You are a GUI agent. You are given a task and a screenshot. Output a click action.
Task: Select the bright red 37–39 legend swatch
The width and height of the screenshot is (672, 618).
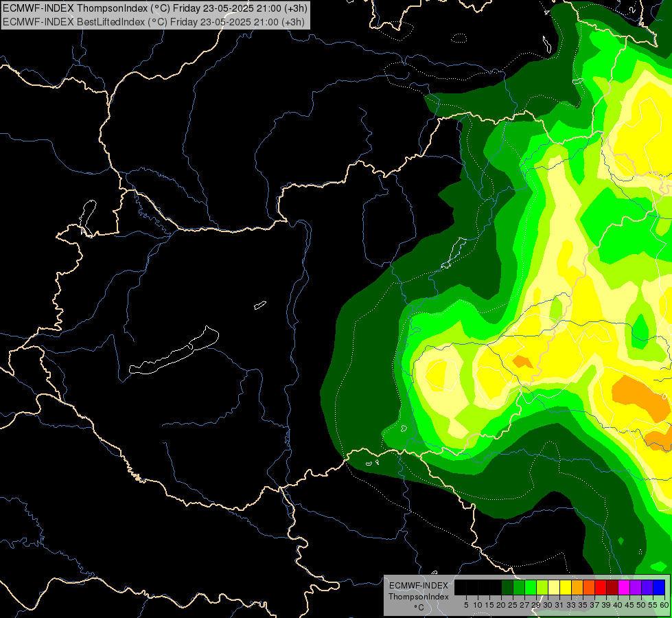tap(601, 587)
